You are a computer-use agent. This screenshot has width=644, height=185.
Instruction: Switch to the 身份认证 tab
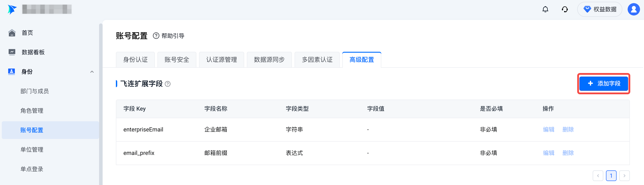click(x=135, y=60)
